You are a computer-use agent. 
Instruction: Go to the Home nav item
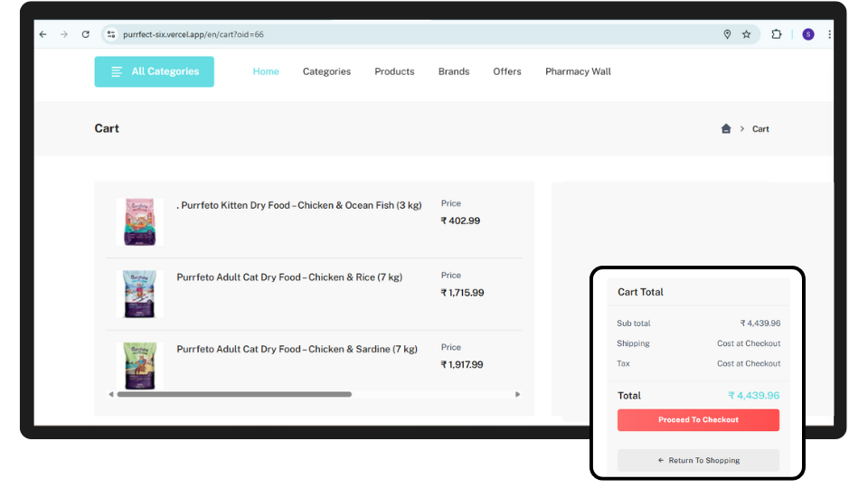(266, 71)
